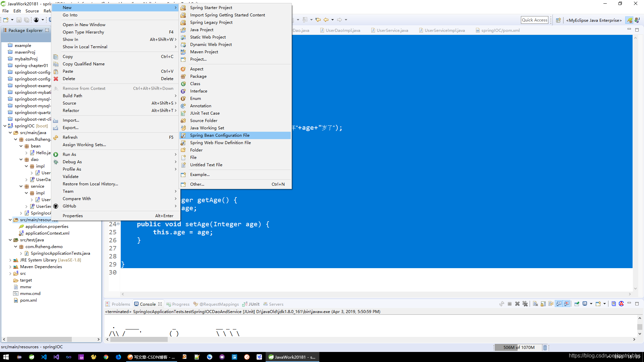Open JavaWork20181 Eclipse taskbar item

[x=292, y=357]
